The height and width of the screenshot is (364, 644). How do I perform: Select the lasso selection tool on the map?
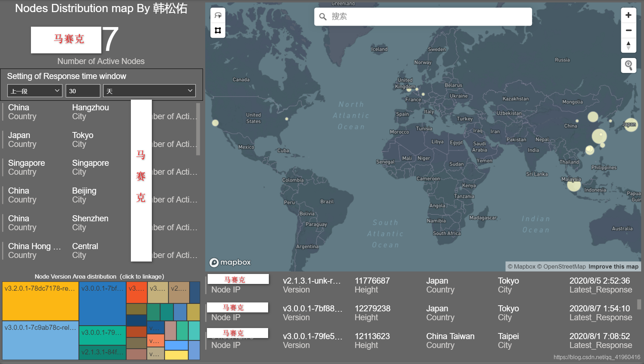[x=218, y=15]
